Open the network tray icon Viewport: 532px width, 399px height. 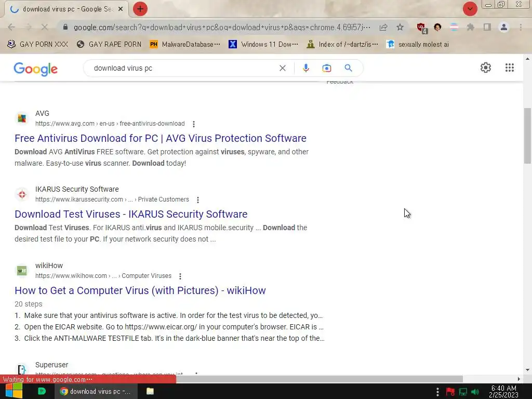(x=463, y=392)
